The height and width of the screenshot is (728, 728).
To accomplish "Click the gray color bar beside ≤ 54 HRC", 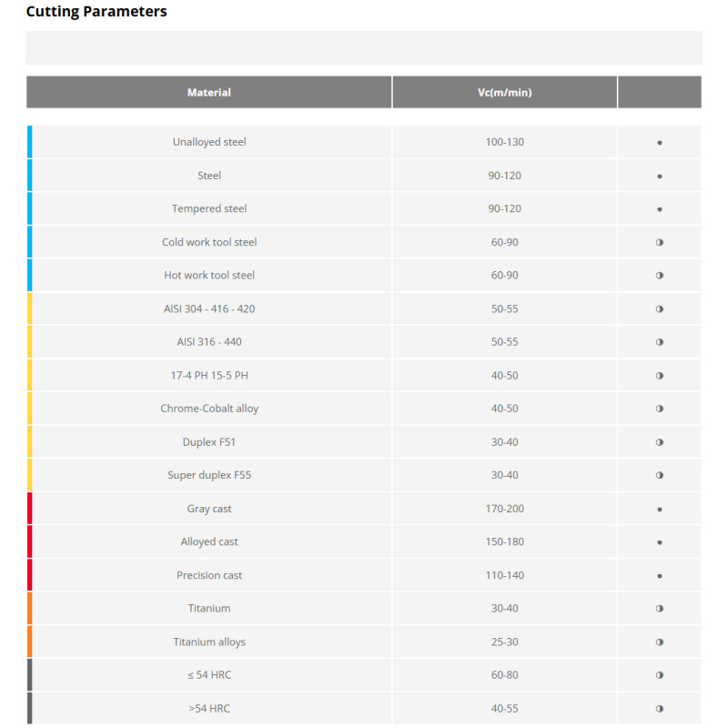I will click(29, 675).
